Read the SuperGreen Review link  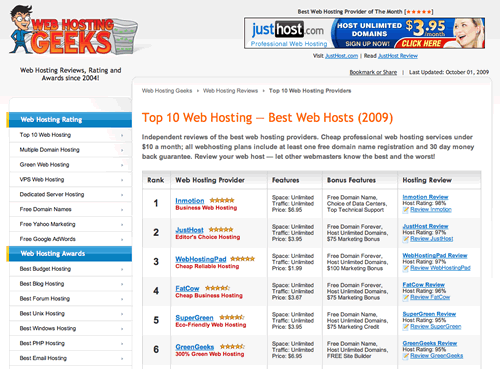[x=429, y=314]
